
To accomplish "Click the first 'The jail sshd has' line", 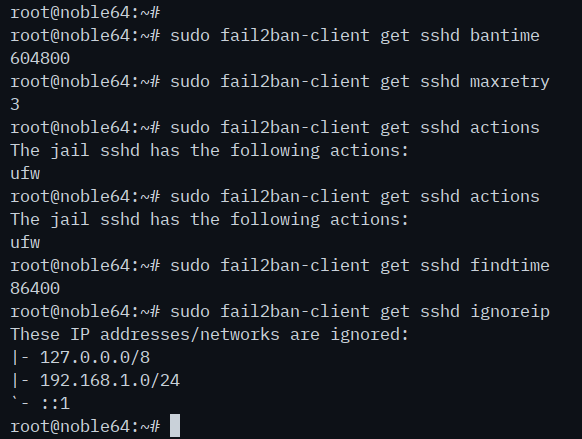I will tap(95, 151).
